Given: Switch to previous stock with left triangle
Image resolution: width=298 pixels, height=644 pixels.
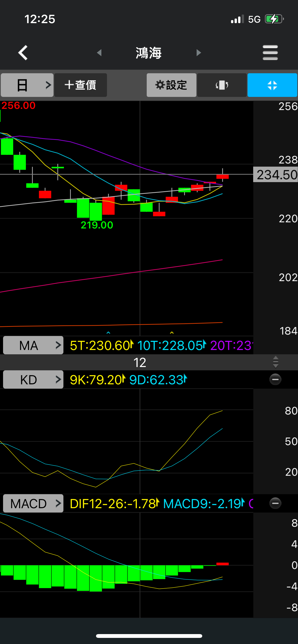Looking at the screenshot, I should point(99,53).
